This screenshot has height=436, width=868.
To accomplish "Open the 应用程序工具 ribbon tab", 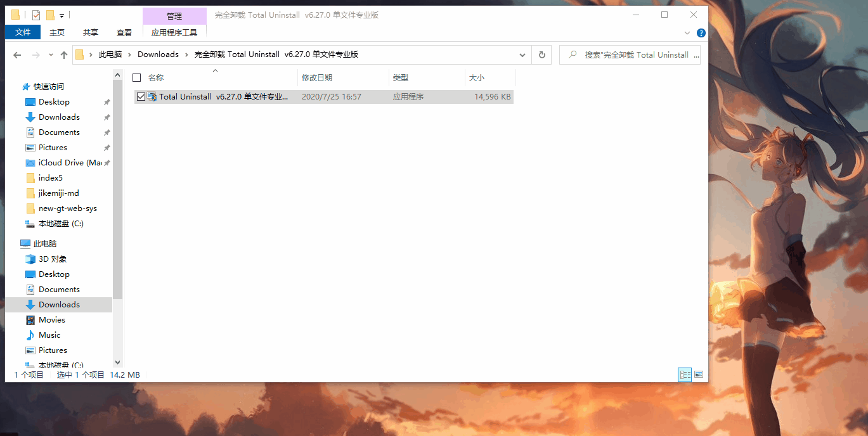I will point(174,32).
